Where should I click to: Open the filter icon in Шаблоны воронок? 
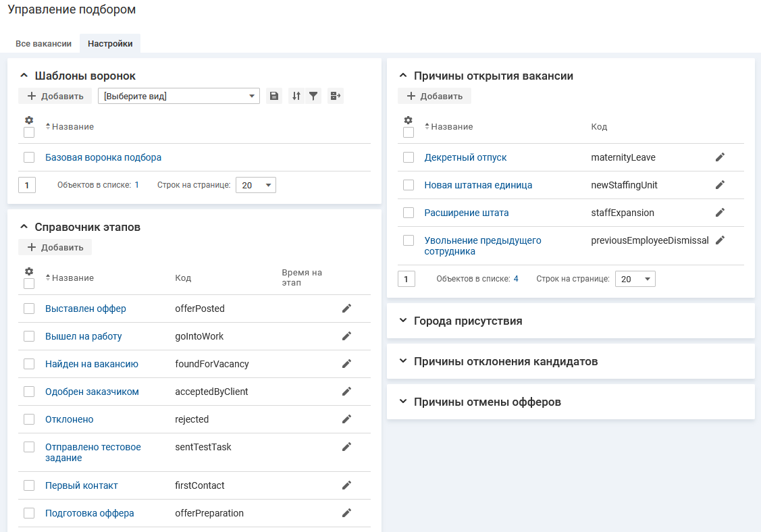(313, 97)
